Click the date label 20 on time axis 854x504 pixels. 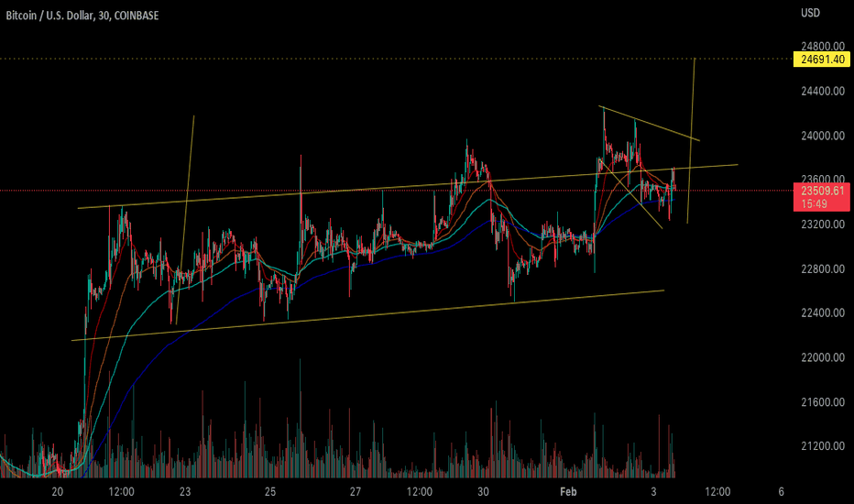(57, 492)
